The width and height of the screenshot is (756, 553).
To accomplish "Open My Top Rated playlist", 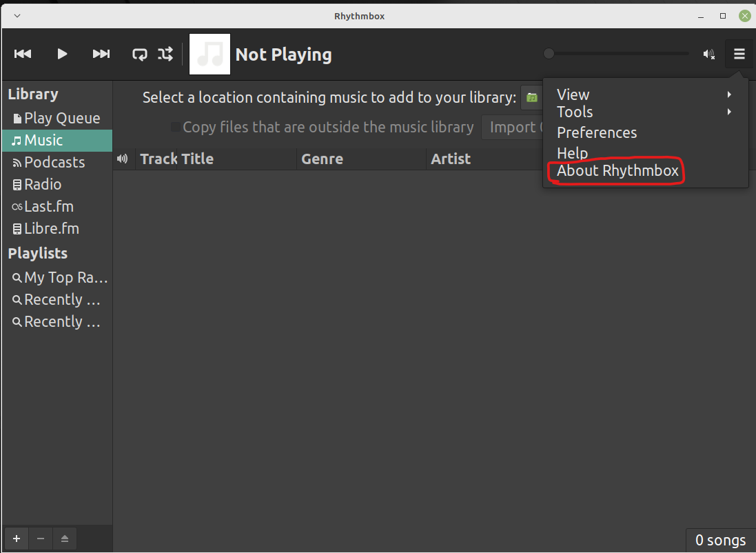I will pyautogui.click(x=57, y=277).
